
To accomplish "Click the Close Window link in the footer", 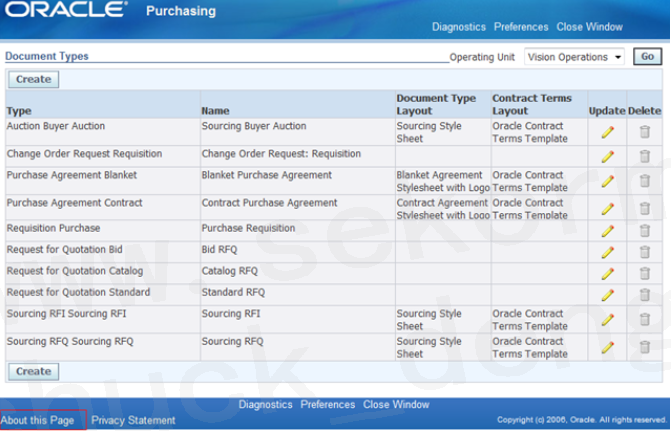I will click(x=396, y=404).
